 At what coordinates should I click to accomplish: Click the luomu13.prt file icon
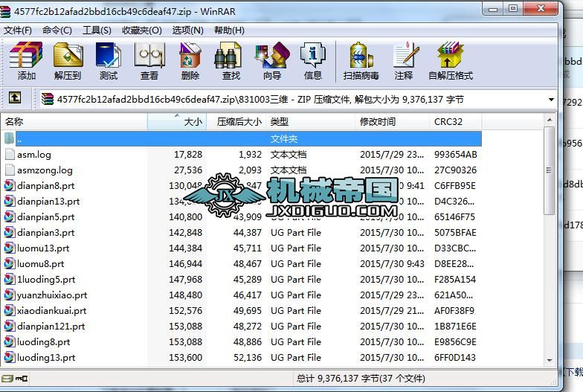(x=9, y=248)
